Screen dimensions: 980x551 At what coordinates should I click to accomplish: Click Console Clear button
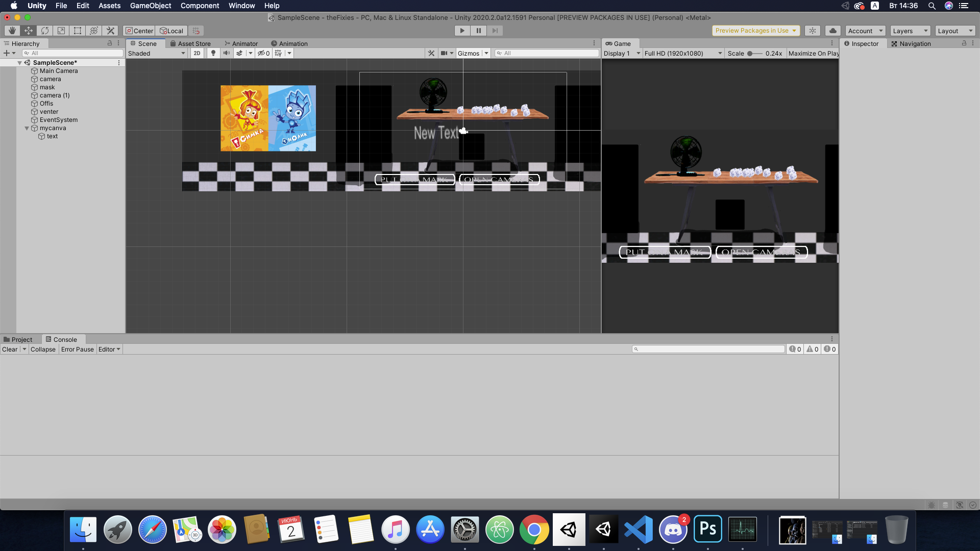click(x=10, y=349)
